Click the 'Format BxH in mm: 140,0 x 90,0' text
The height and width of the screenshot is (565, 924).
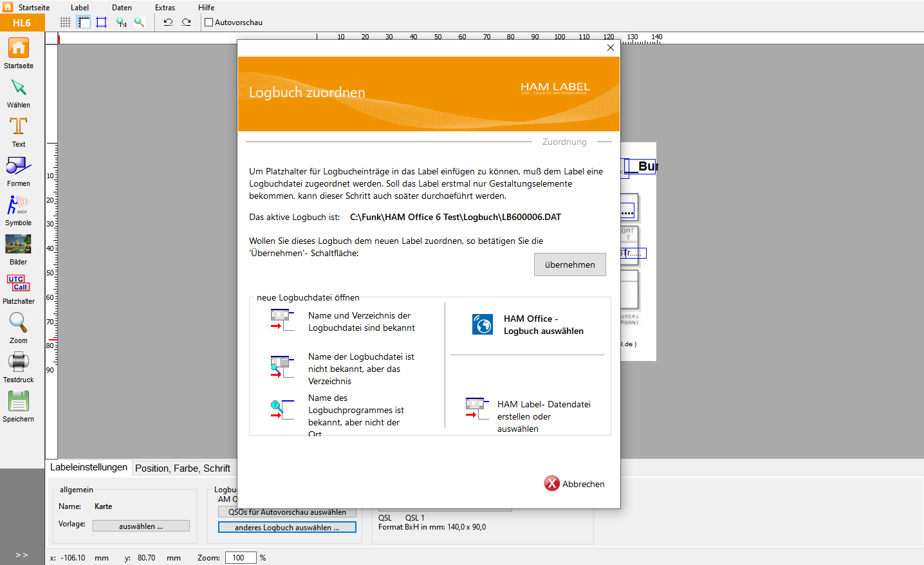(x=432, y=527)
